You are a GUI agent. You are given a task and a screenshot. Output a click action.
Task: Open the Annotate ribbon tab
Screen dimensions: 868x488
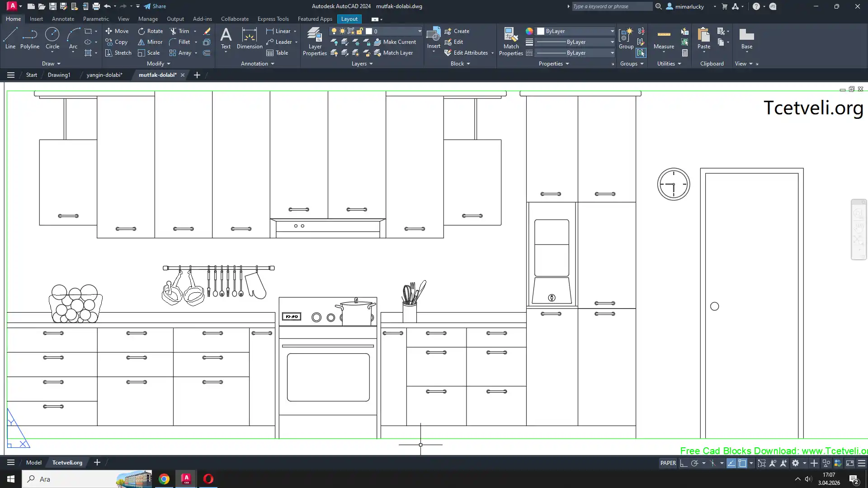coord(63,19)
